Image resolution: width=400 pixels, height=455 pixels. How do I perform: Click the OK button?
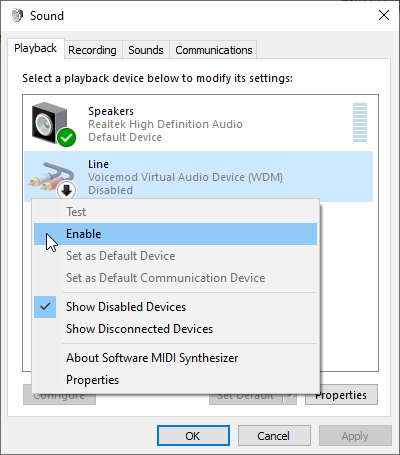pyautogui.click(x=193, y=436)
